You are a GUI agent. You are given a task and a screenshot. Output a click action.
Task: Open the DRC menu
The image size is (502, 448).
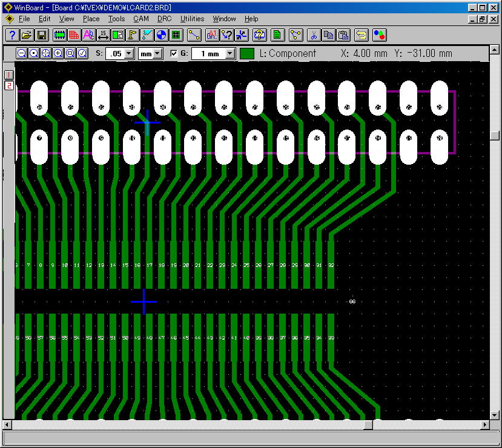pos(164,19)
